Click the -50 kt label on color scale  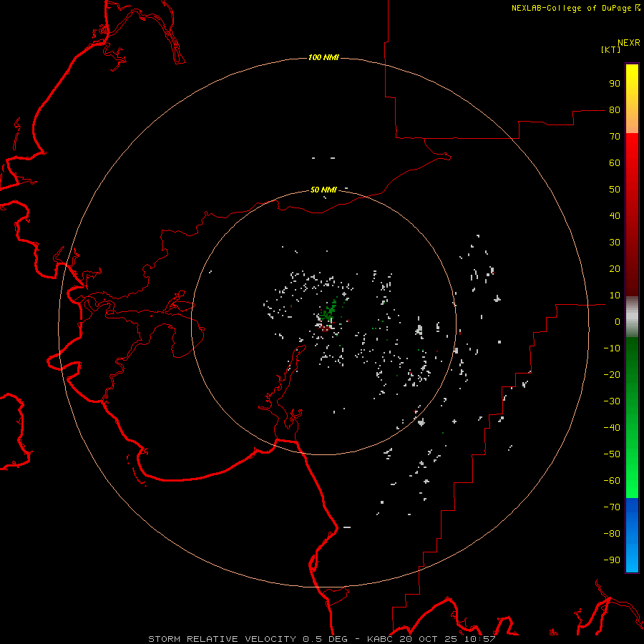tap(612, 454)
